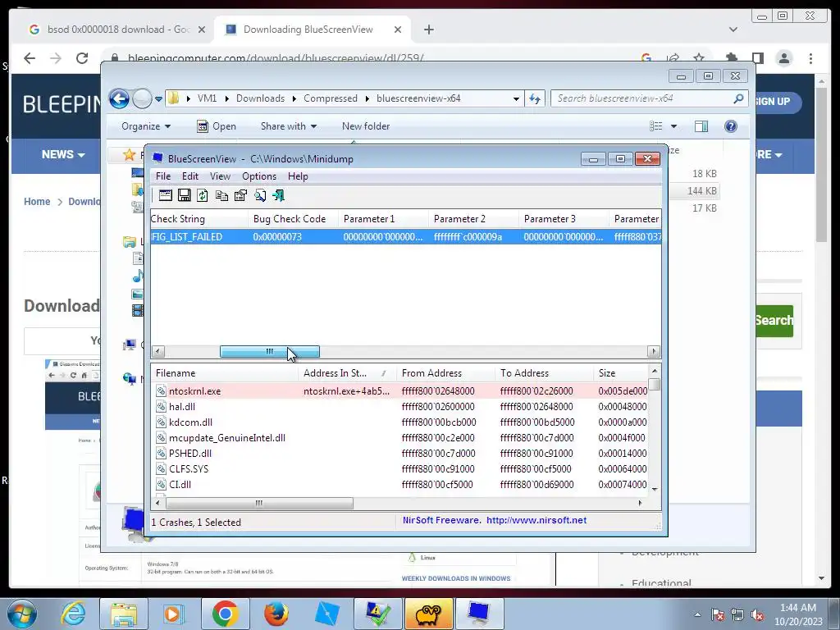
Task: Reload the Chrome page
Action: coord(82,58)
